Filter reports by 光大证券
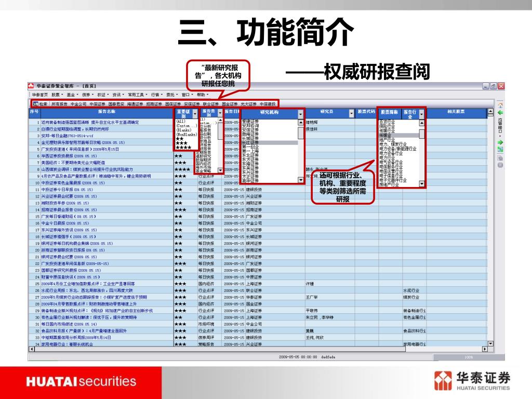The height and width of the screenshot is (399, 532). coord(249,104)
